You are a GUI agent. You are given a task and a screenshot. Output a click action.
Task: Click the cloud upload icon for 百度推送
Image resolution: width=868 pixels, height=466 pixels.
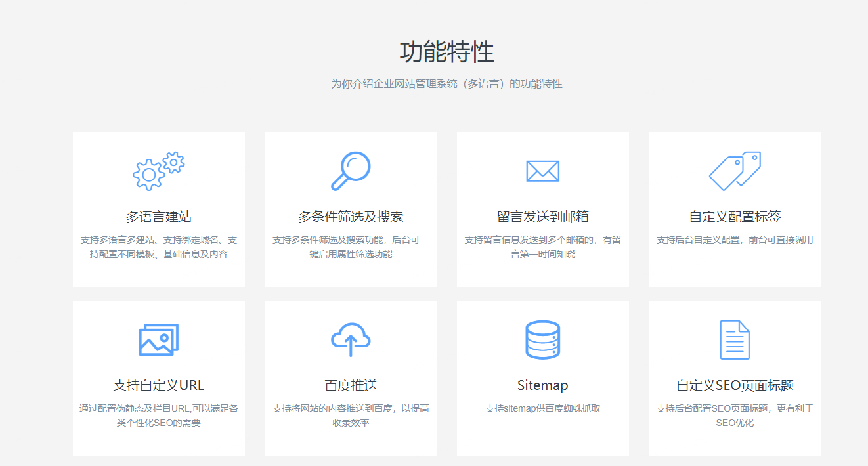pos(351,339)
